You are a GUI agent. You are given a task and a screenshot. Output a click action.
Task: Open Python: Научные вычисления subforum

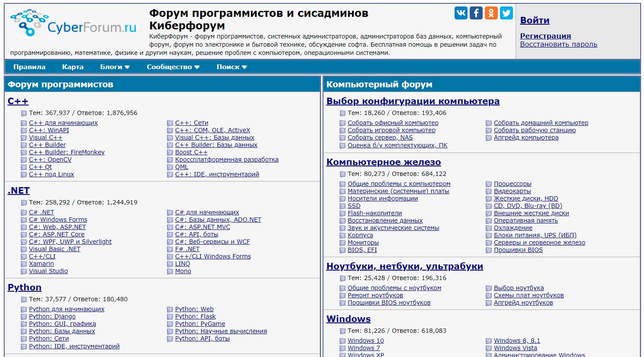221,331
